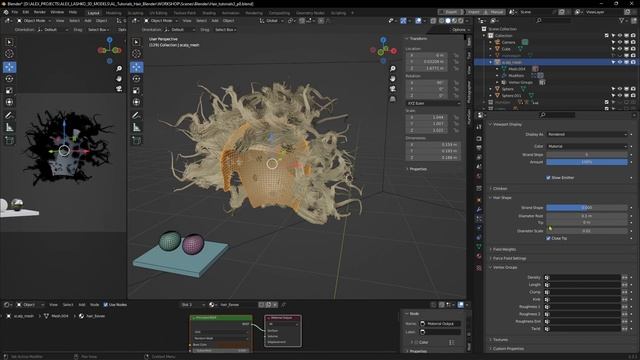Open the Render menu
640x360 pixels.
click(40, 12)
